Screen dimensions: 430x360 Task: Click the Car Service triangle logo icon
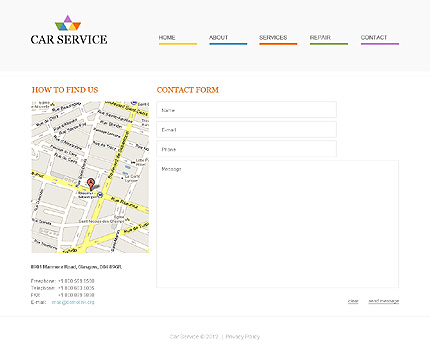(x=68, y=23)
